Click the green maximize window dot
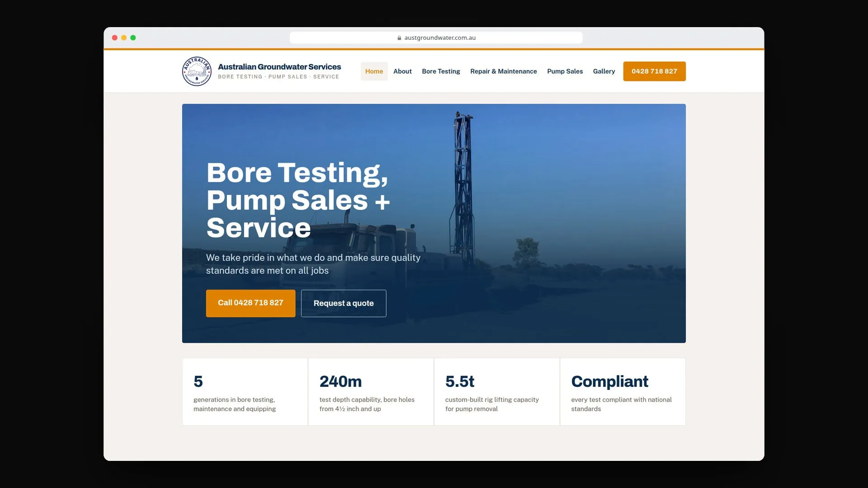The height and width of the screenshot is (488, 868). pyautogui.click(x=133, y=38)
